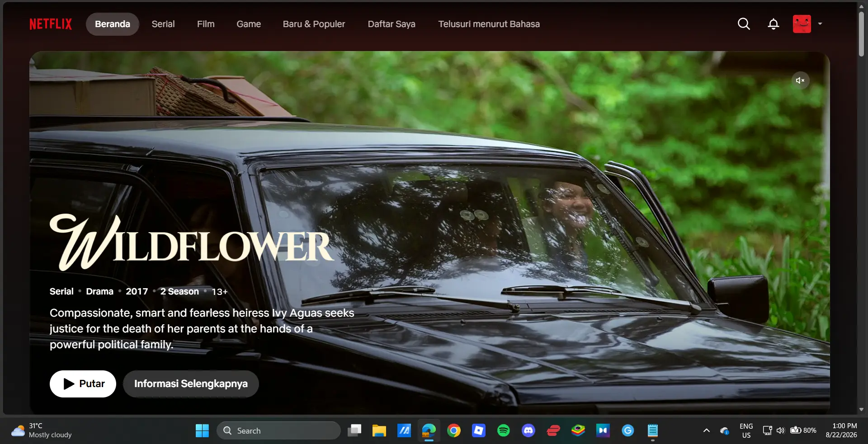Click the "Serial" label under Wildflower logo
Viewport: 868px width, 444px height.
61,292
